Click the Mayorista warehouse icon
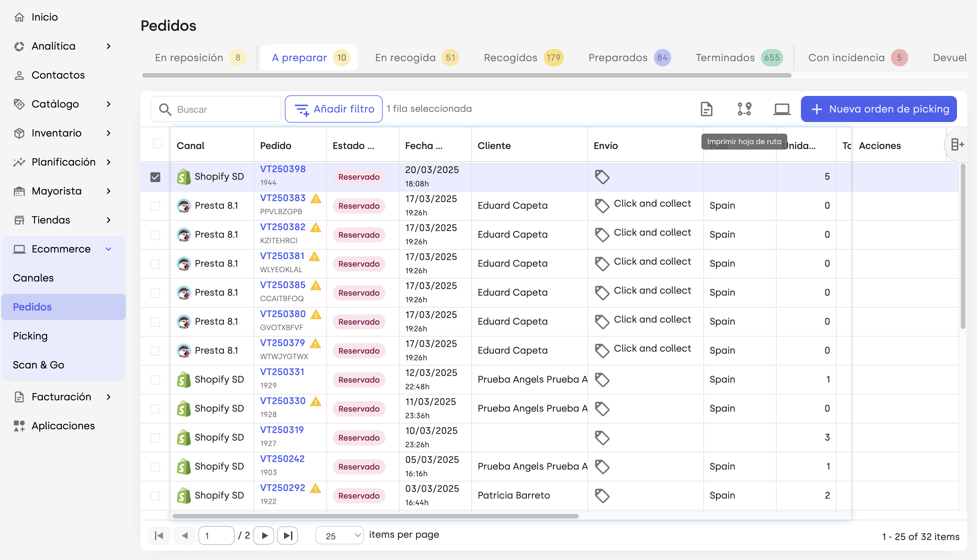This screenshot has height=560, width=977. click(19, 191)
